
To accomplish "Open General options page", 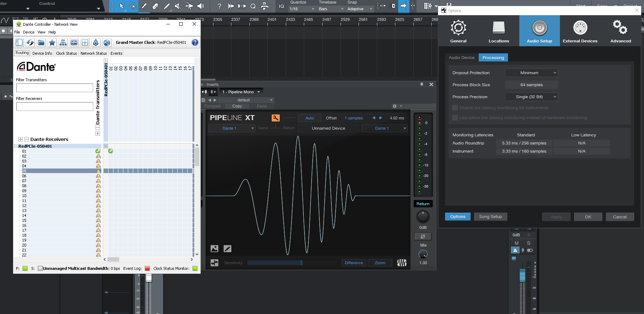I will coord(458,31).
